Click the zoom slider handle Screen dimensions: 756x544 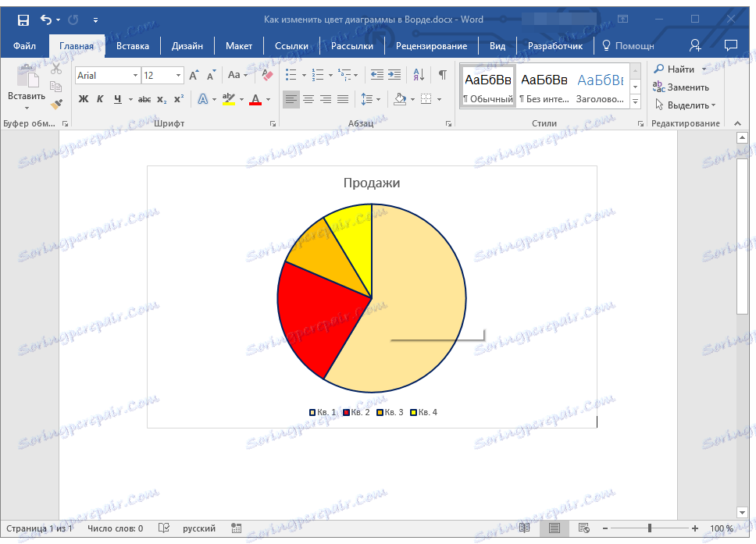(650, 528)
